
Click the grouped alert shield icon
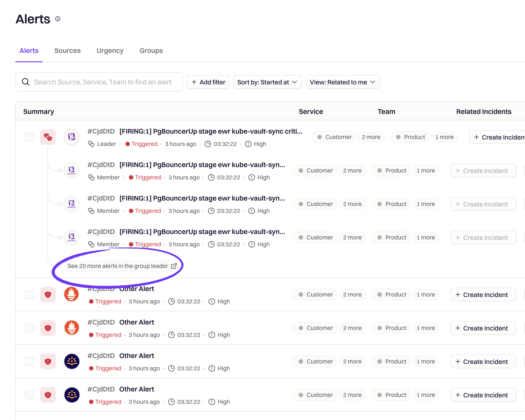click(48, 137)
